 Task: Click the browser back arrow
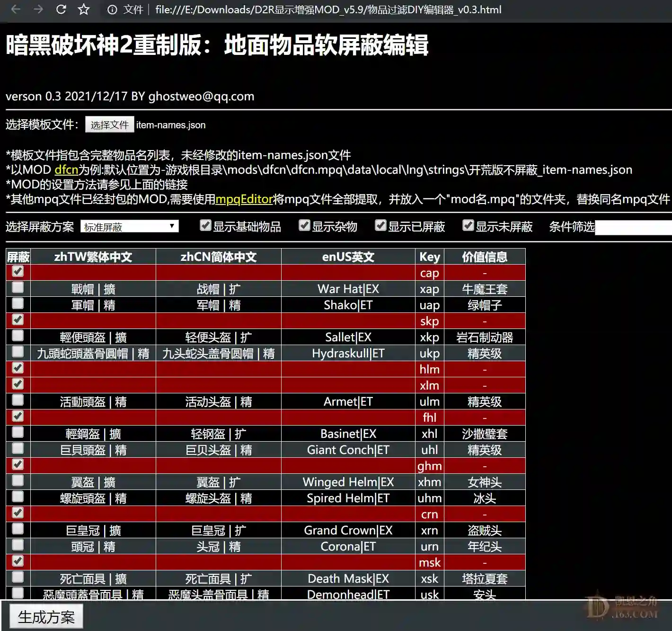click(x=15, y=9)
